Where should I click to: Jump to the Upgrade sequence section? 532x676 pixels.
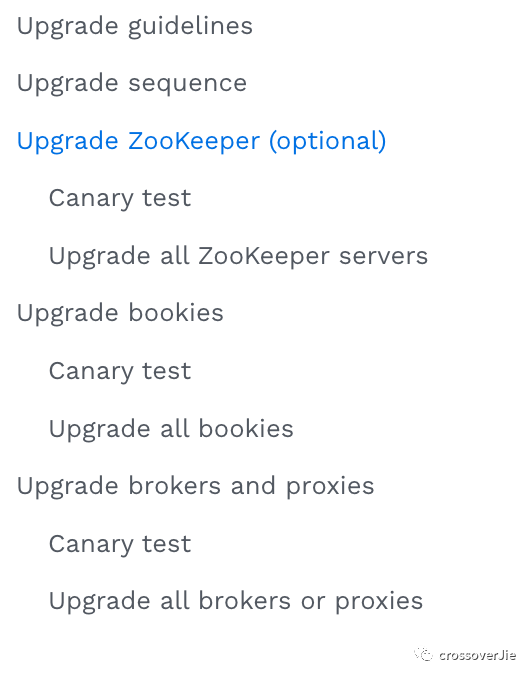click(132, 84)
